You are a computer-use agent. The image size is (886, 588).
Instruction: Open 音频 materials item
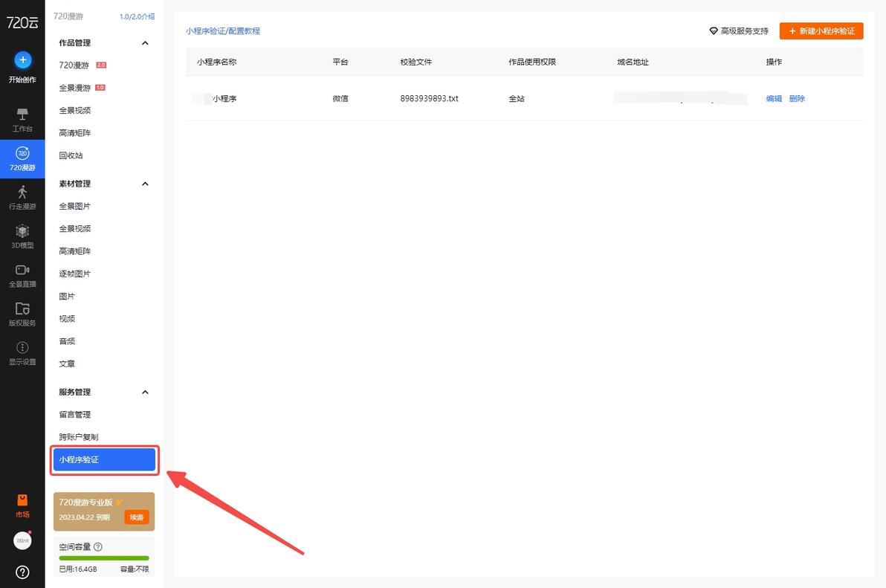tap(67, 342)
